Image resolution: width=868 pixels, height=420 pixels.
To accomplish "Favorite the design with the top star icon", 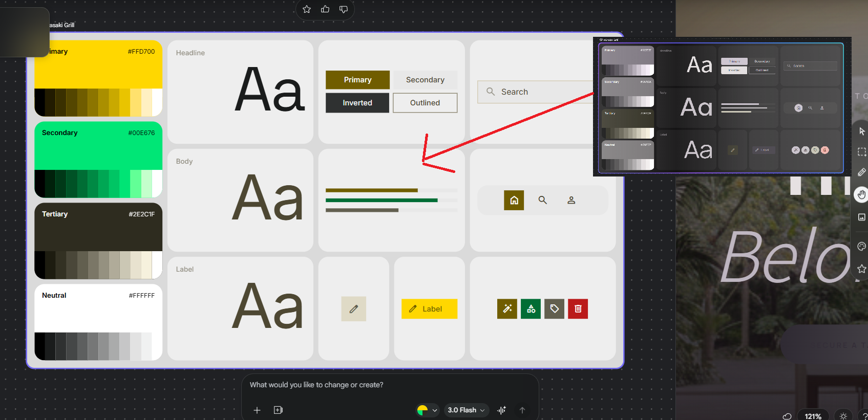I will coord(307,9).
